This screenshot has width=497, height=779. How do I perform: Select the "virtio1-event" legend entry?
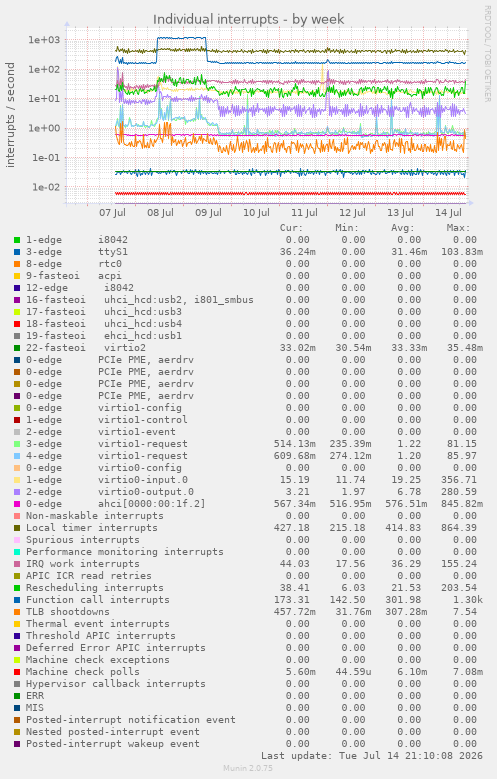pos(101,432)
